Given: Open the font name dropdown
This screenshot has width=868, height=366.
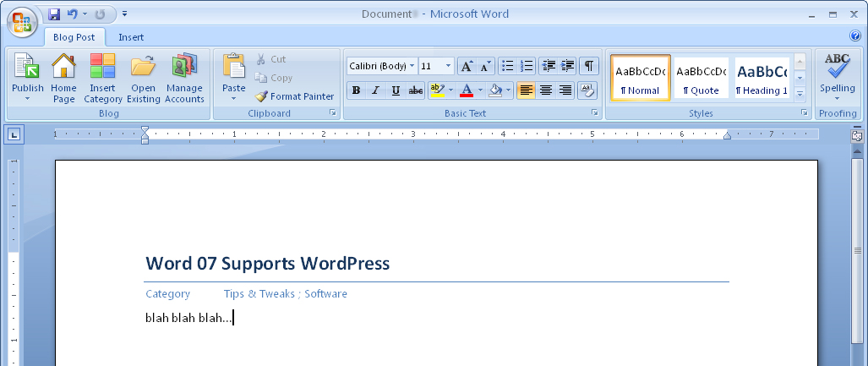Looking at the screenshot, I should 412,67.
